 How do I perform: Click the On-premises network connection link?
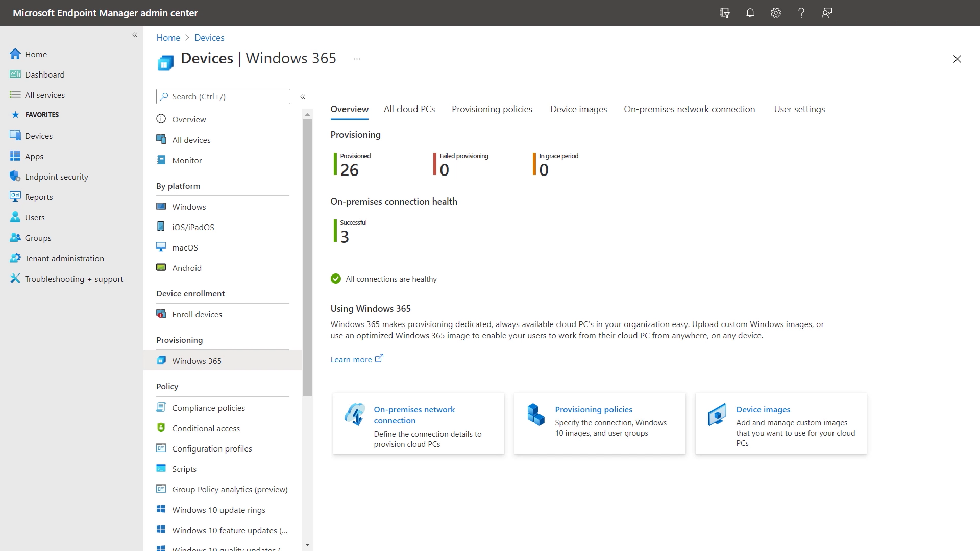(x=414, y=414)
